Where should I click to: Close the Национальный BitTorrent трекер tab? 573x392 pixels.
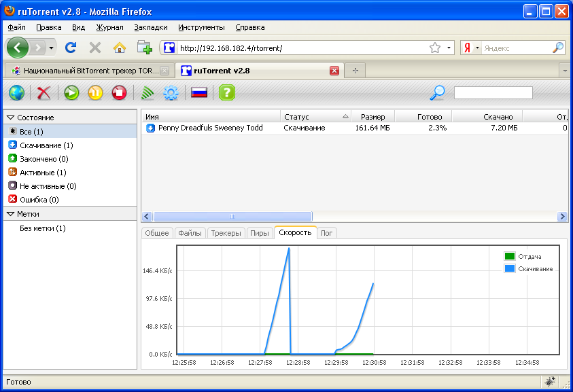point(164,71)
